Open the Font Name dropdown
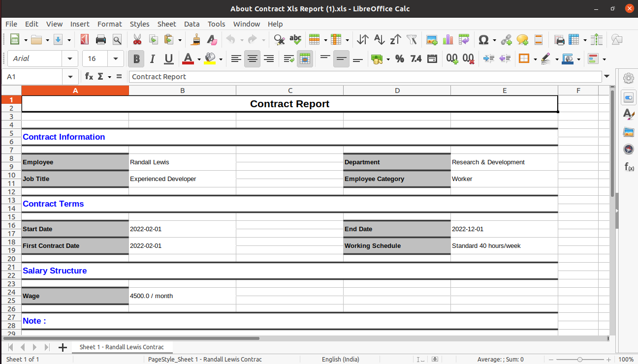 [70, 59]
